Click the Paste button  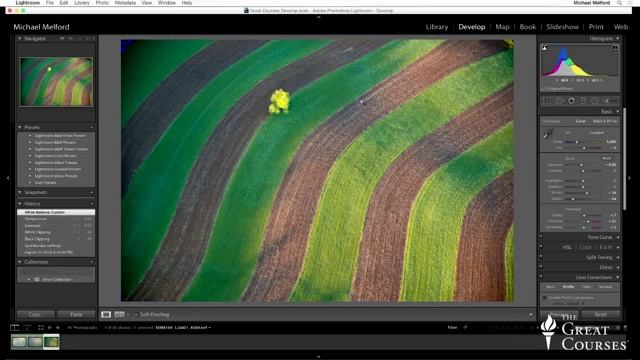[76, 314]
